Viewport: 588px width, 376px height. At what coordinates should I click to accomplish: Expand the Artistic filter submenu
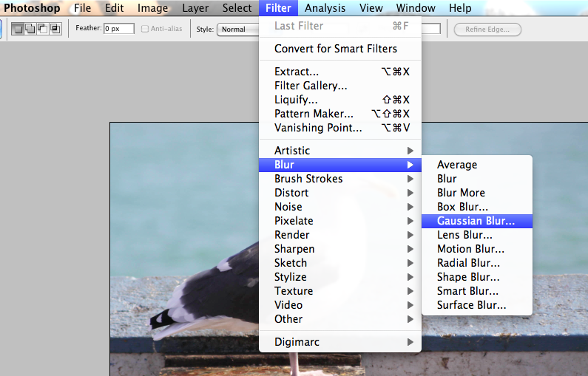(x=340, y=151)
